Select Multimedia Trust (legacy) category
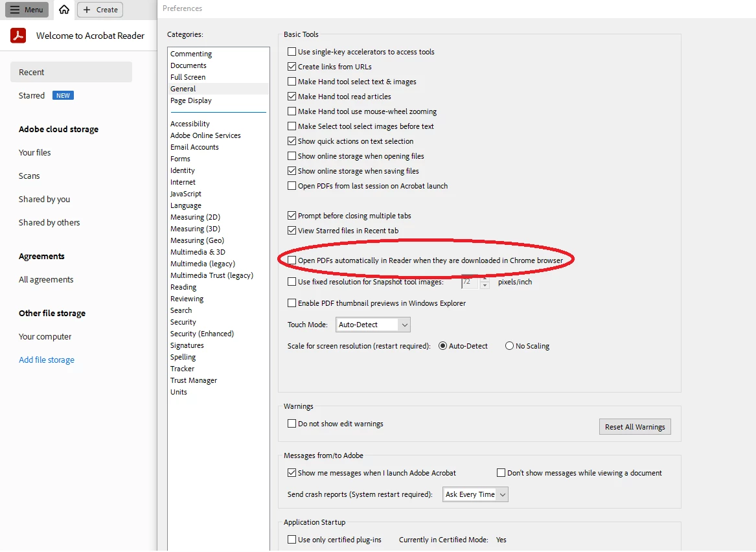 coord(212,275)
